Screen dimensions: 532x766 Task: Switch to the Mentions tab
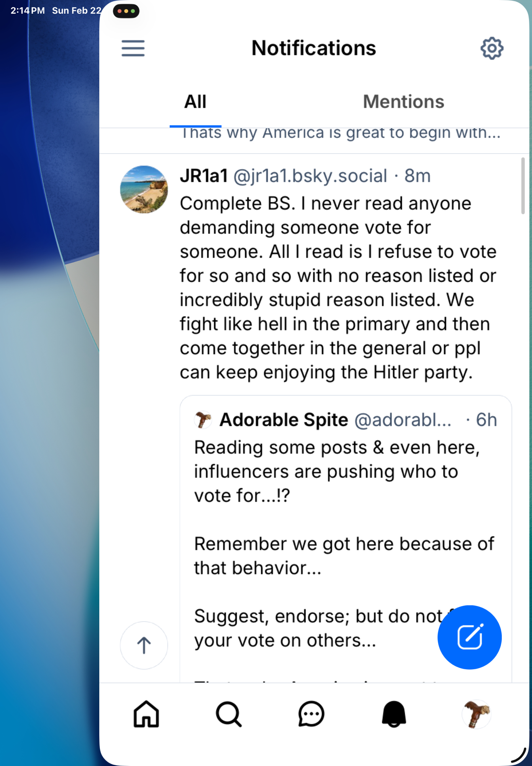coord(403,102)
